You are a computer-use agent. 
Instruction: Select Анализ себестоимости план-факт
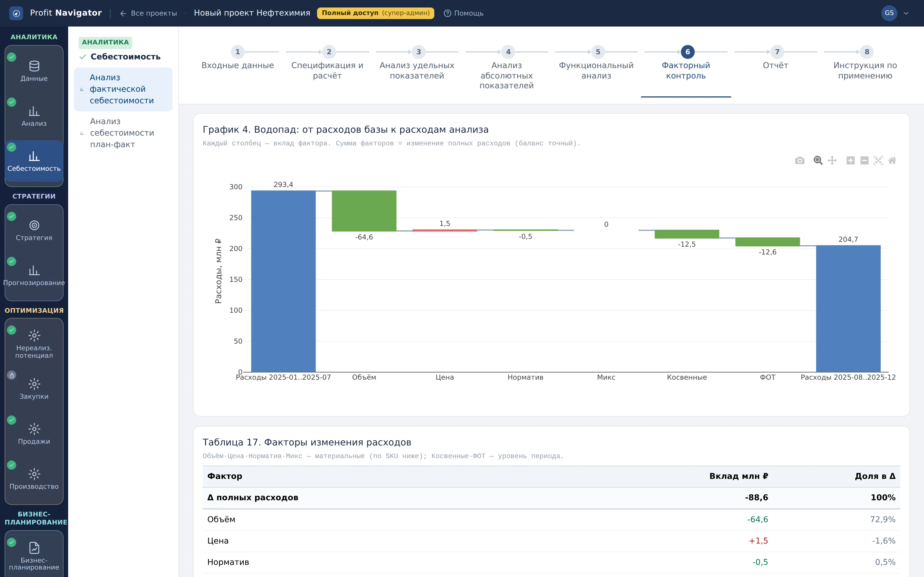122,133
